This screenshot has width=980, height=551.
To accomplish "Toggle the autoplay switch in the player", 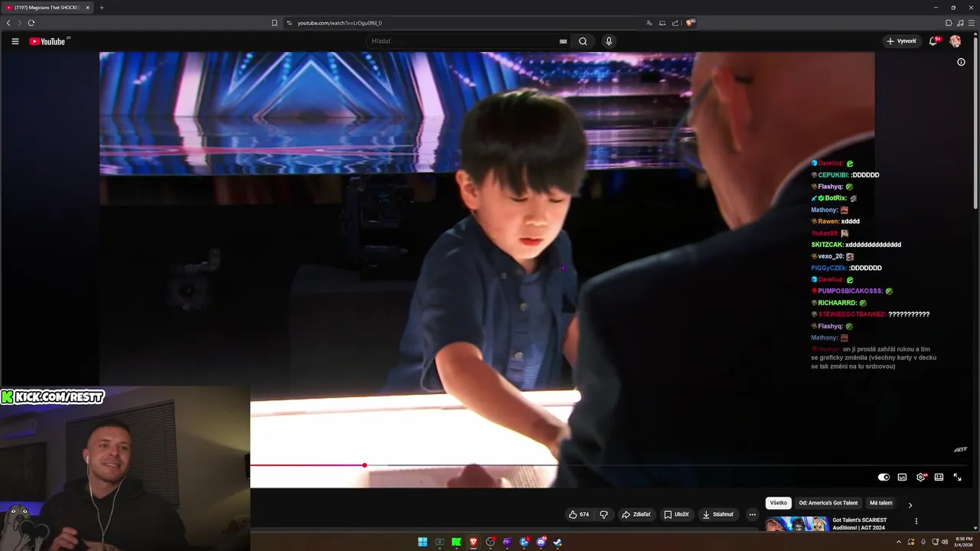I will click(884, 478).
